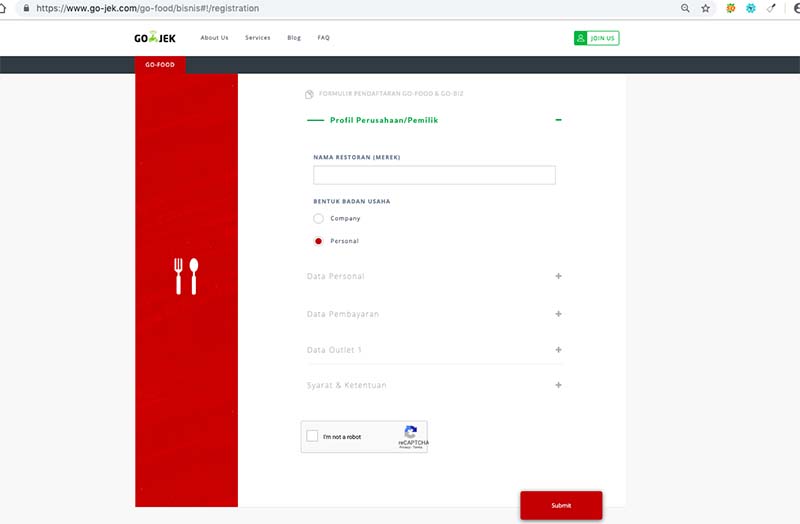Open the Services menu item
Screen dimensions: 800x524
258,38
